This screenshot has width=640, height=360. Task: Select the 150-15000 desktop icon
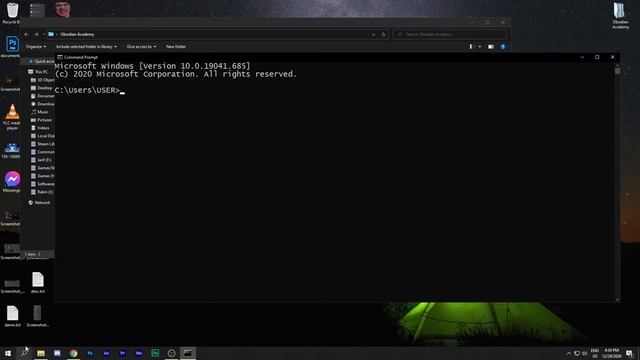(11, 151)
